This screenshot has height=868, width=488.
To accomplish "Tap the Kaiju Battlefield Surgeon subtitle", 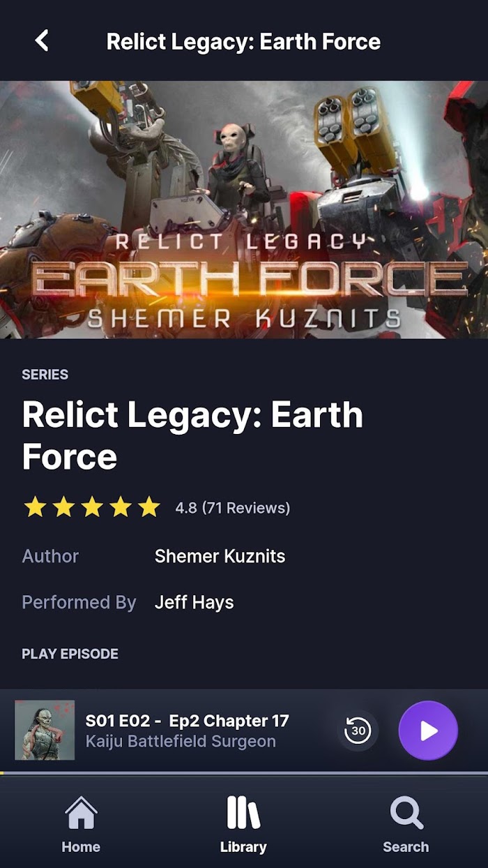I will click(181, 742).
